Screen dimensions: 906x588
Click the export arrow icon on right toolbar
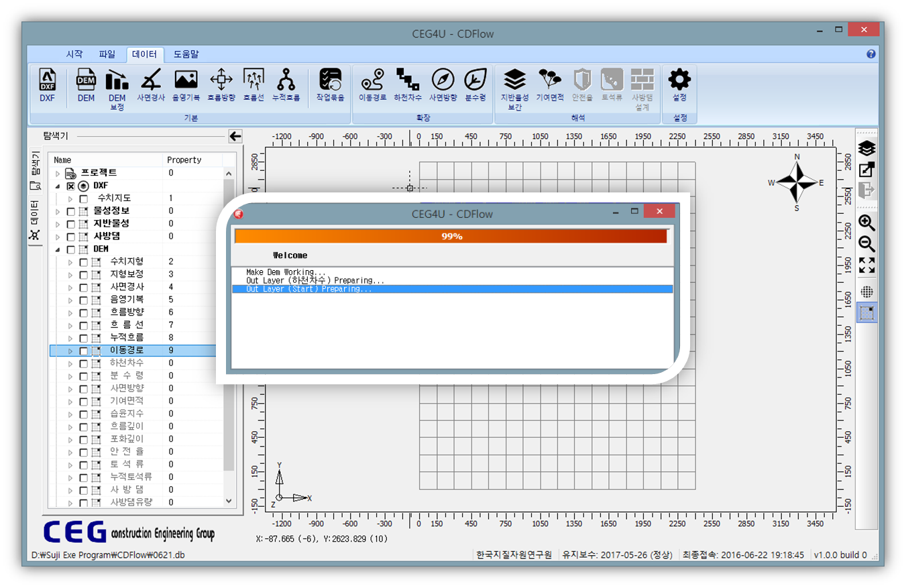[x=866, y=190]
